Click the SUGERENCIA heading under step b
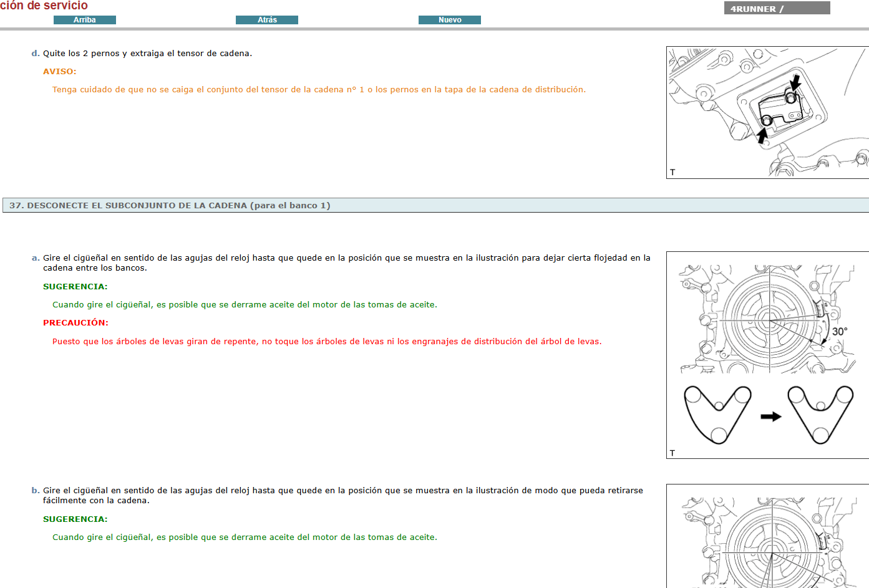The height and width of the screenshot is (588, 869). pos(75,519)
